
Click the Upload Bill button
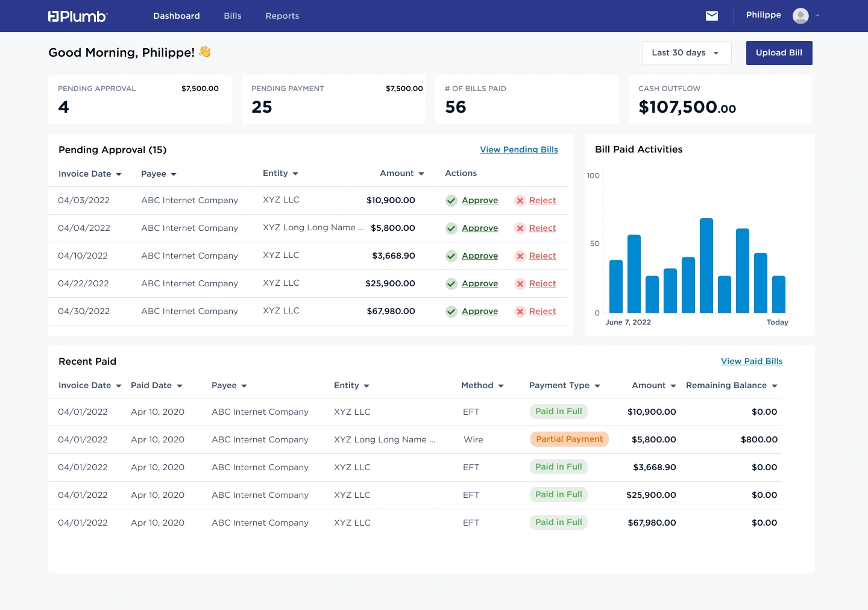click(779, 53)
